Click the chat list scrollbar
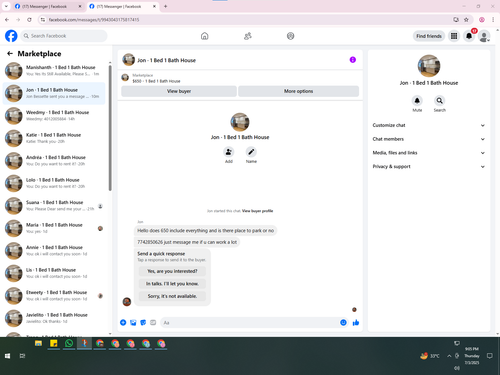The image size is (500, 375). 110,128
